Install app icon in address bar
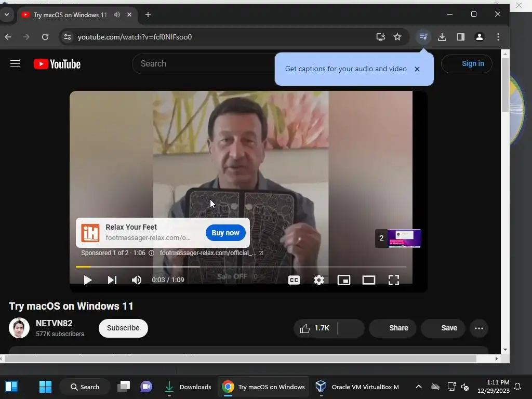 click(x=381, y=37)
